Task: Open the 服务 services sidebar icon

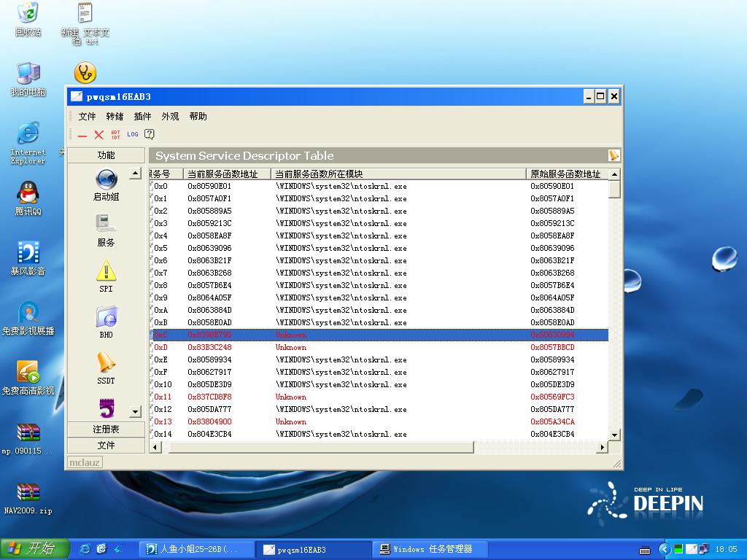Action: [106, 230]
